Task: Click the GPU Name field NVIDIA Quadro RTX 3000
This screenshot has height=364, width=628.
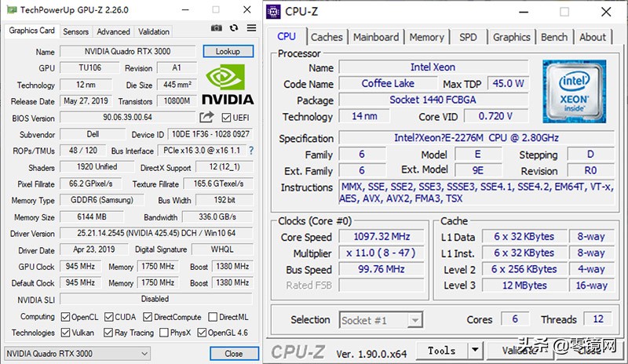Action: [128, 51]
